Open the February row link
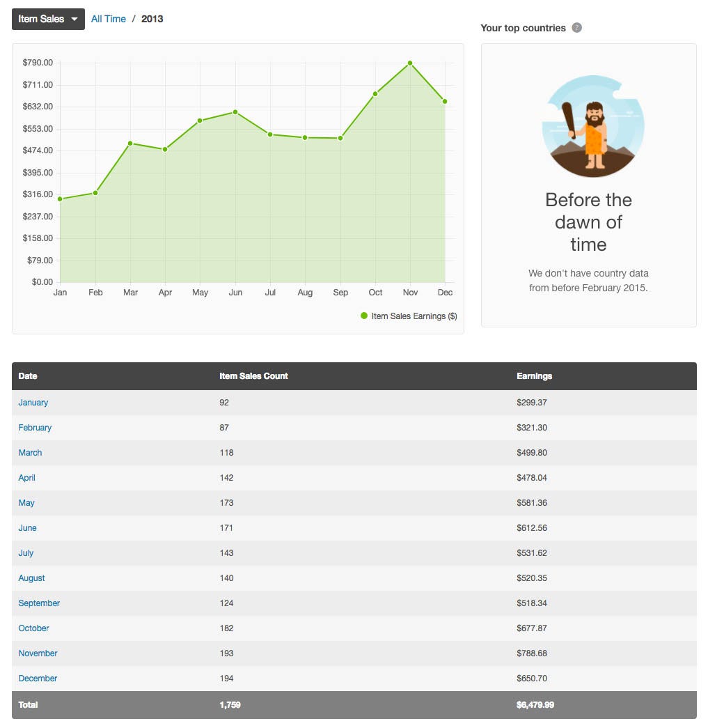This screenshot has height=728, width=708. pos(35,428)
